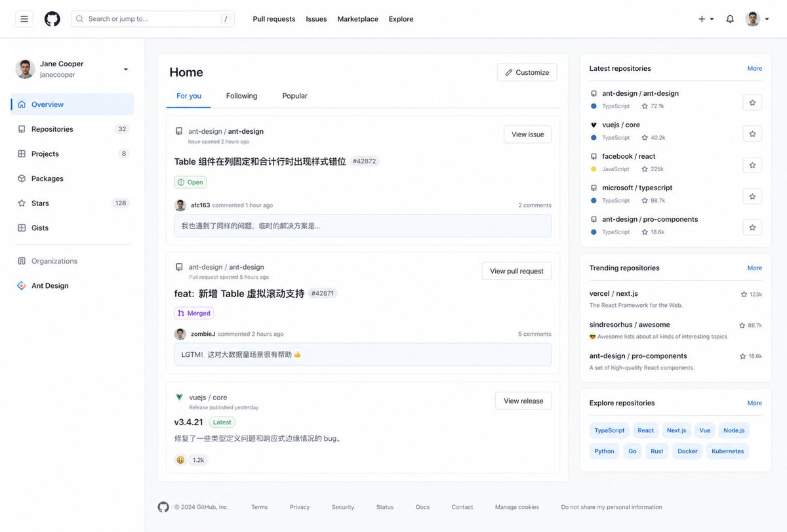Go to Marketplace in top navigation

point(357,19)
